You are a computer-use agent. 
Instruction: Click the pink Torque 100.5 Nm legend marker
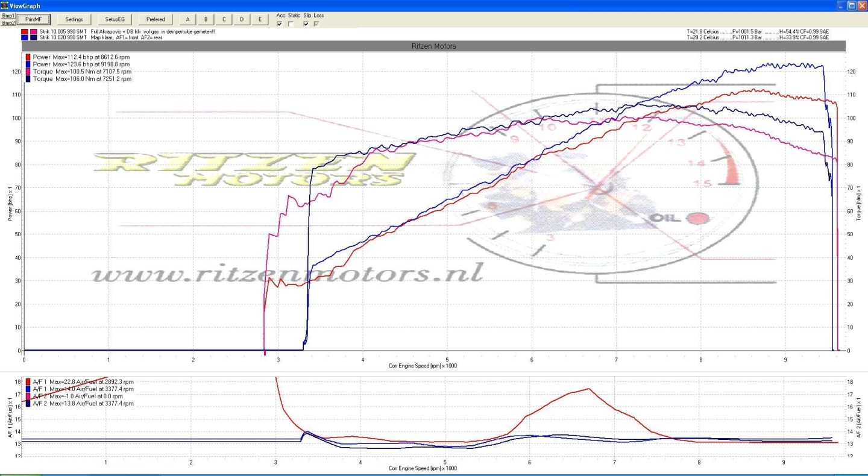28,71
